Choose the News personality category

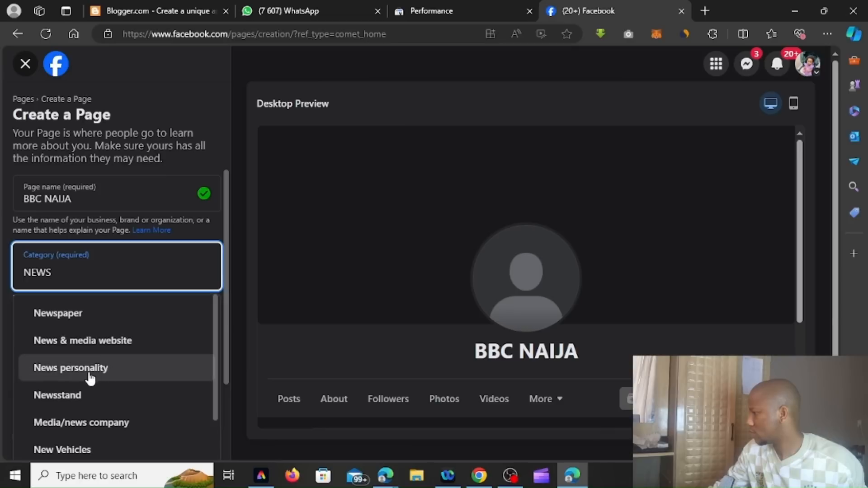pyautogui.click(x=115, y=368)
